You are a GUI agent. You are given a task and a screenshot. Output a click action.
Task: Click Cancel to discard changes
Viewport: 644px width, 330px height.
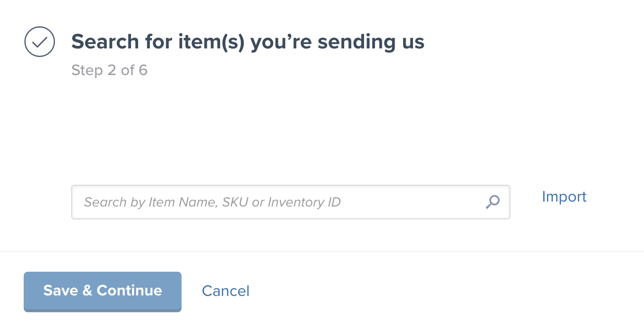pos(226,291)
